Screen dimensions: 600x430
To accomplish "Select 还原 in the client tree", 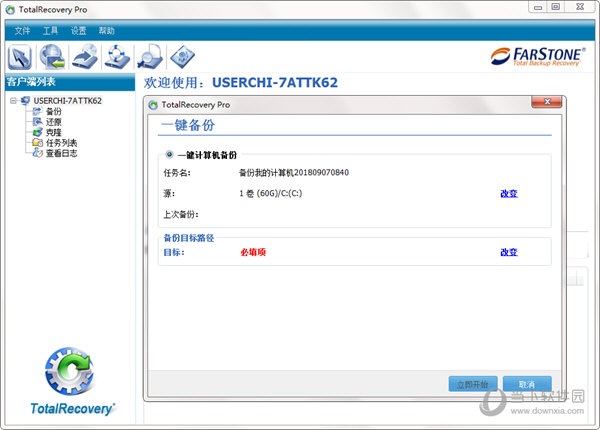I will (x=54, y=122).
